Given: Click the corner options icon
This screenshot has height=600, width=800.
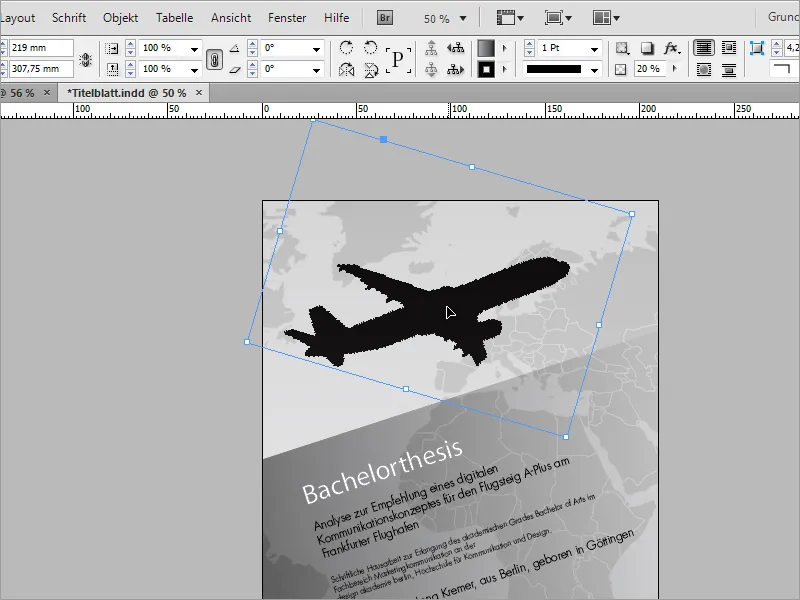Looking at the screenshot, I should 622,48.
